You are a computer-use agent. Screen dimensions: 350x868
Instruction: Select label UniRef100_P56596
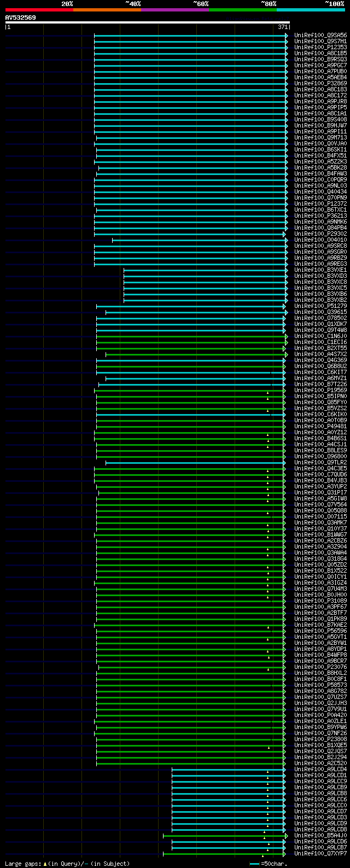pos(320,631)
